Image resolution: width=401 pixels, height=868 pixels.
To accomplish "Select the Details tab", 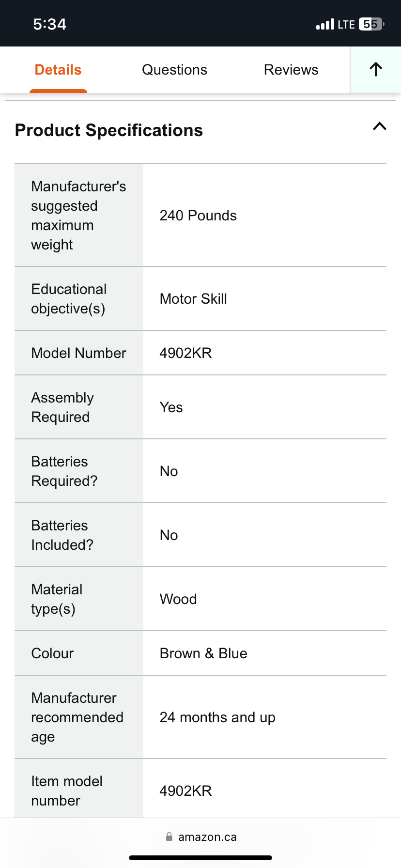I will (58, 69).
